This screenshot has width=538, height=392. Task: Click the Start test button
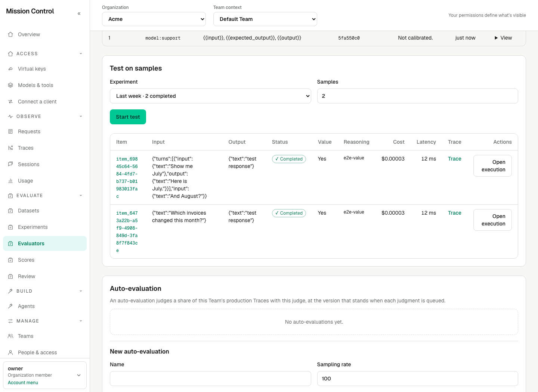point(128,117)
